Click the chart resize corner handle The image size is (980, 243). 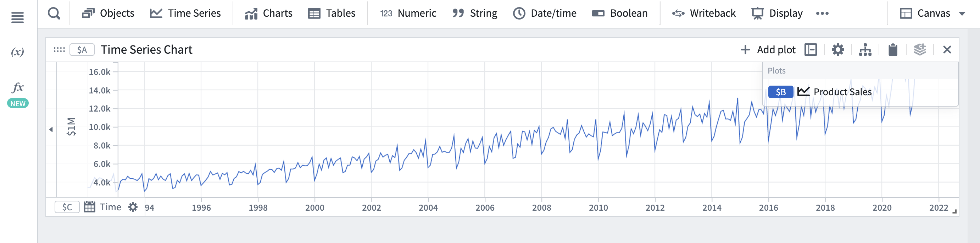click(x=954, y=211)
